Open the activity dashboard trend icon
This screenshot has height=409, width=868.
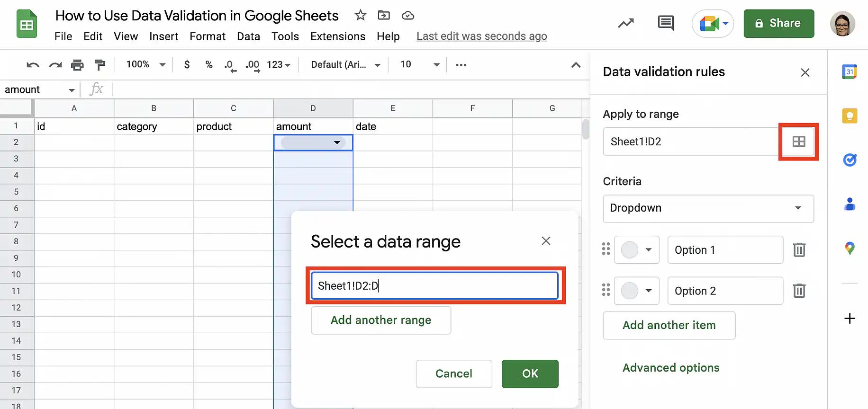[x=626, y=23]
